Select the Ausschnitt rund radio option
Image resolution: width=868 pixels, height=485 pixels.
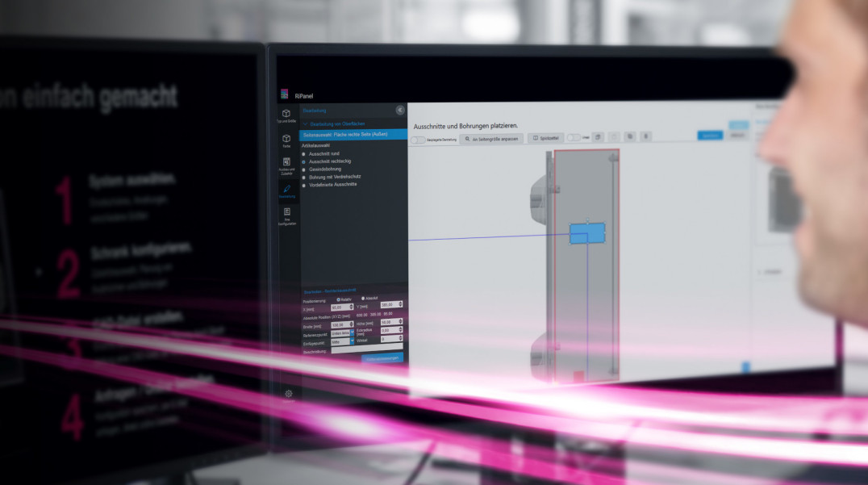click(303, 153)
